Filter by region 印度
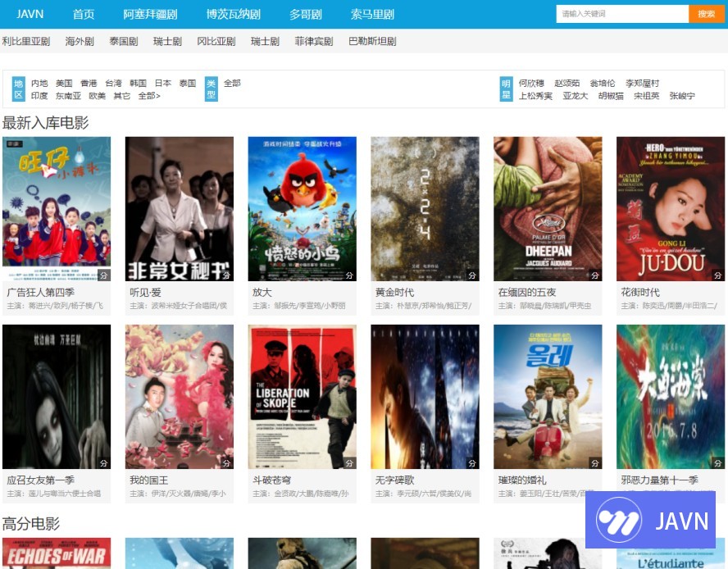The image size is (728, 569). (x=39, y=96)
